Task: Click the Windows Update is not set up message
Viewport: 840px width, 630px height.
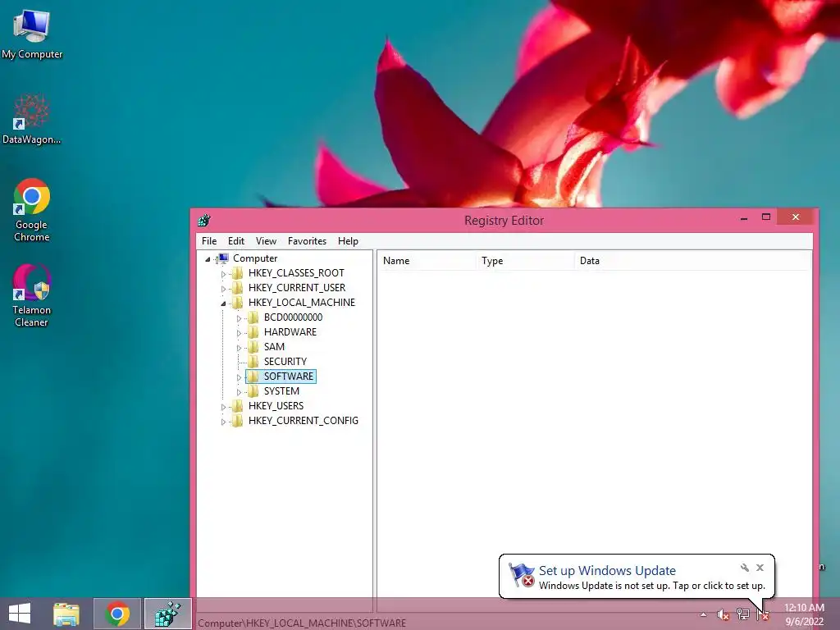Action: [652, 586]
